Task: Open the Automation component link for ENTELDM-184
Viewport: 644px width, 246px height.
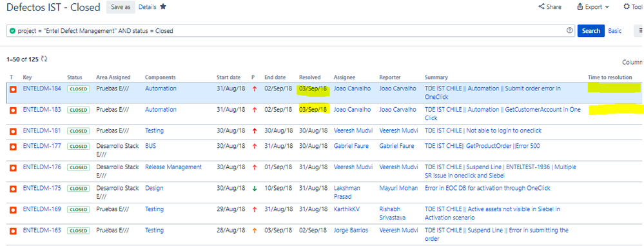Action: coord(161,88)
